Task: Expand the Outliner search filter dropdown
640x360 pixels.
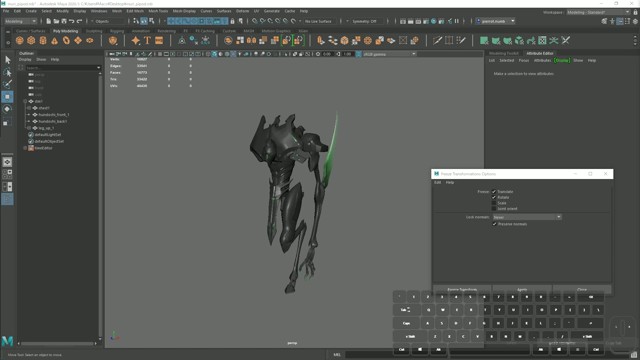Action: click(98, 68)
